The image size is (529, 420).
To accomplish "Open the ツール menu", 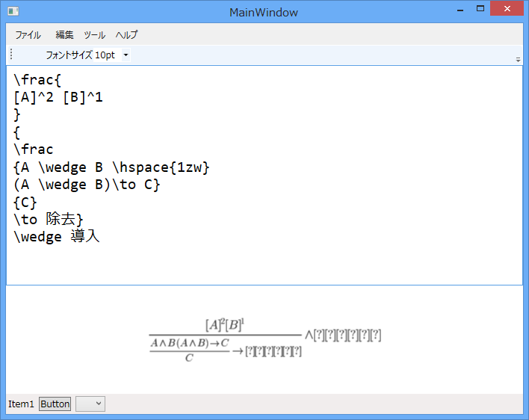I will 94,34.
